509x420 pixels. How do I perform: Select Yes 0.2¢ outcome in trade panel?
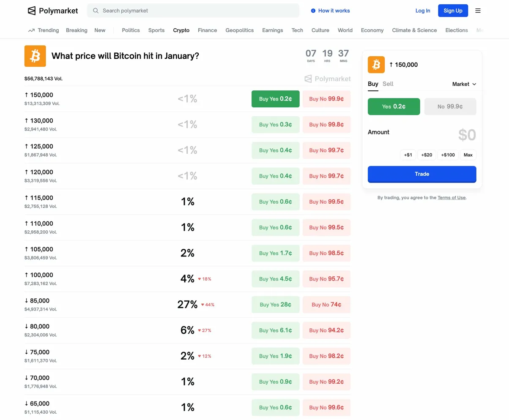[x=394, y=106]
